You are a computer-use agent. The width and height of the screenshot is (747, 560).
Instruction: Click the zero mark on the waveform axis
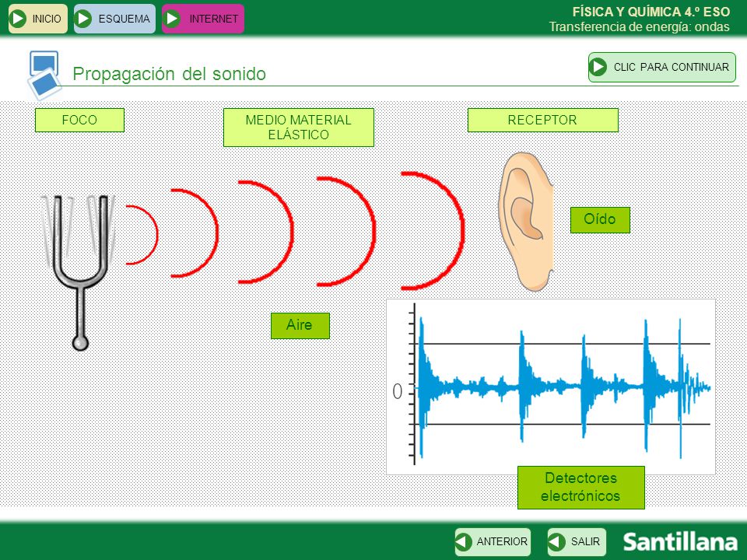click(x=398, y=391)
